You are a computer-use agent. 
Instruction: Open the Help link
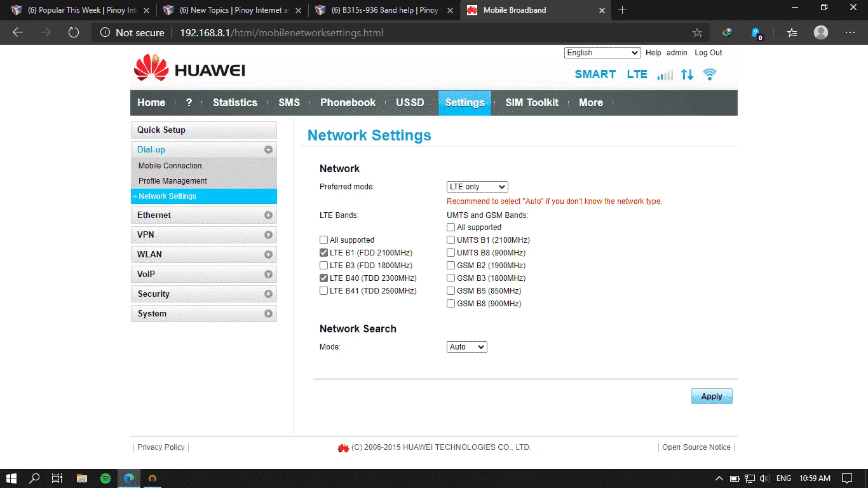coord(653,53)
